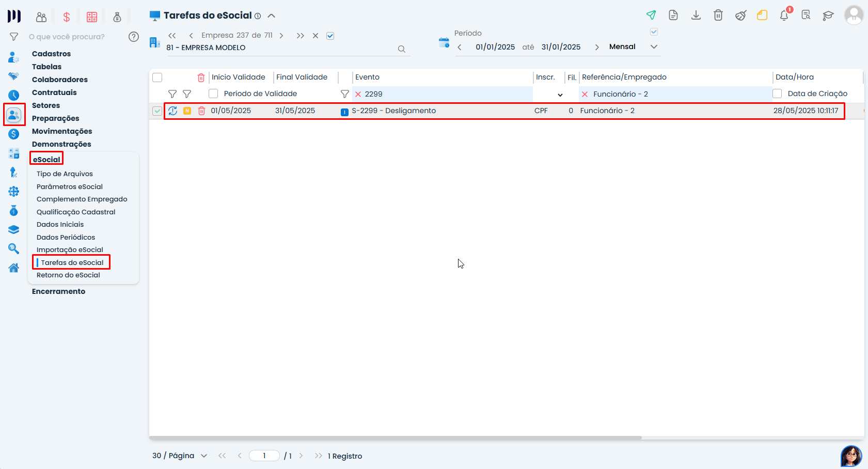This screenshot has height=469, width=868.
Task: Open the virtual assistant avatar at bottom right
Action: pyautogui.click(x=851, y=456)
